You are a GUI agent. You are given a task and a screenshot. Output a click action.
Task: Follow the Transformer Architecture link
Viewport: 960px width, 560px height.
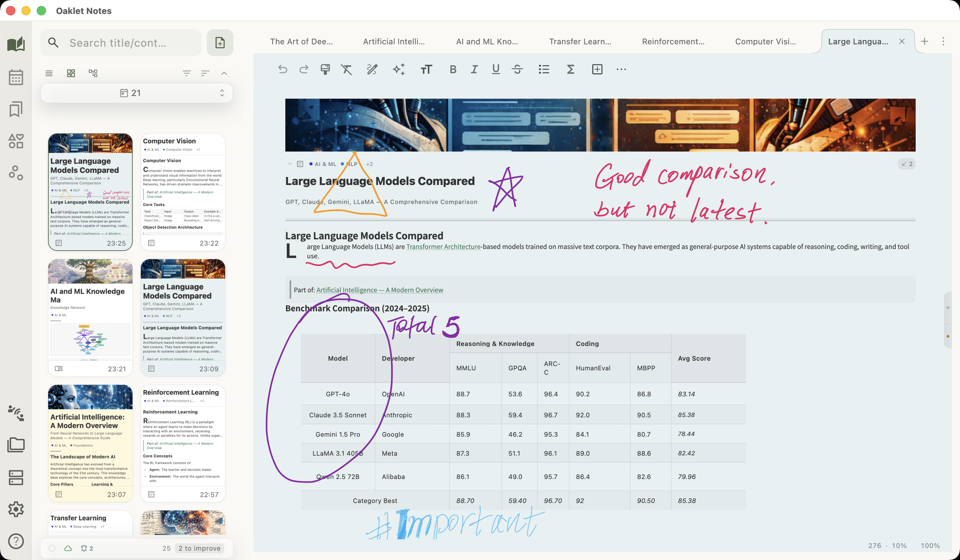443,246
